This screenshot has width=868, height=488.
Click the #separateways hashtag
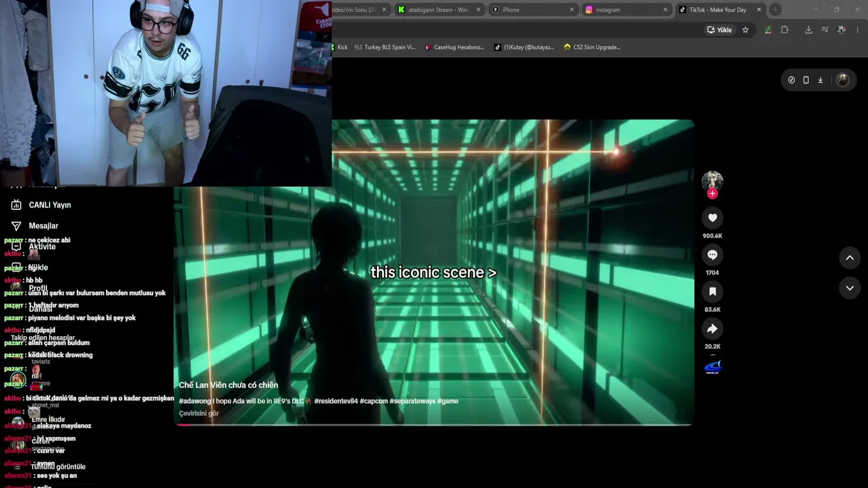[x=412, y=401]
